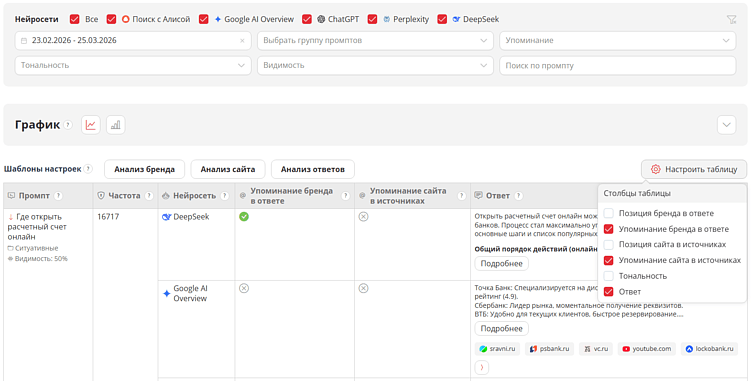Click the Промпт column header icon

click(x=11, y=196)
